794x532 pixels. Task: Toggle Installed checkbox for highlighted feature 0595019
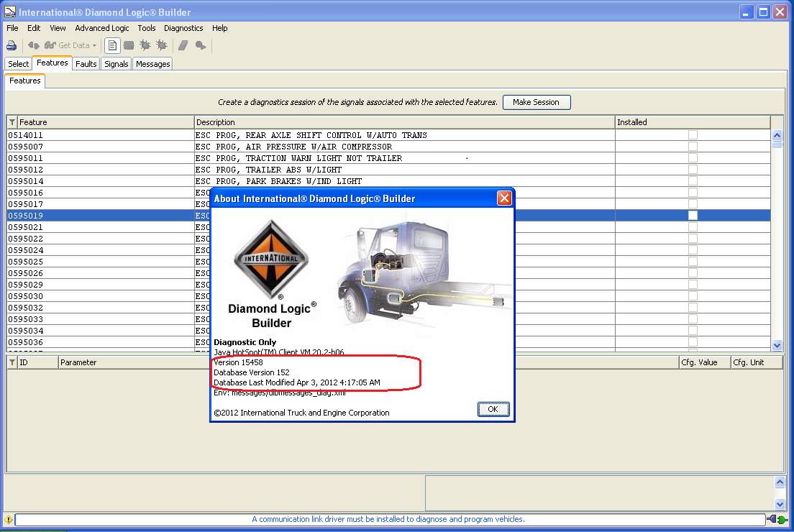[693, 216]
